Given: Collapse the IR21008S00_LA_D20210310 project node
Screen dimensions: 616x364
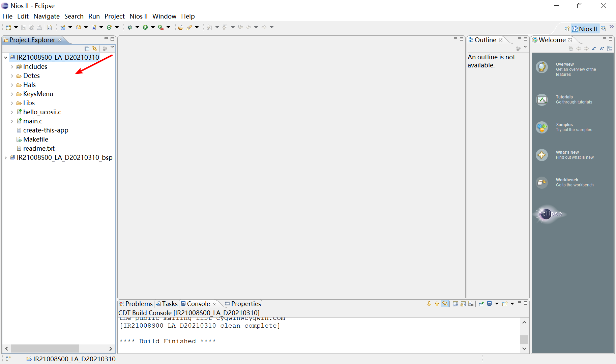Looking at the screenshot, I should (6, 58).
